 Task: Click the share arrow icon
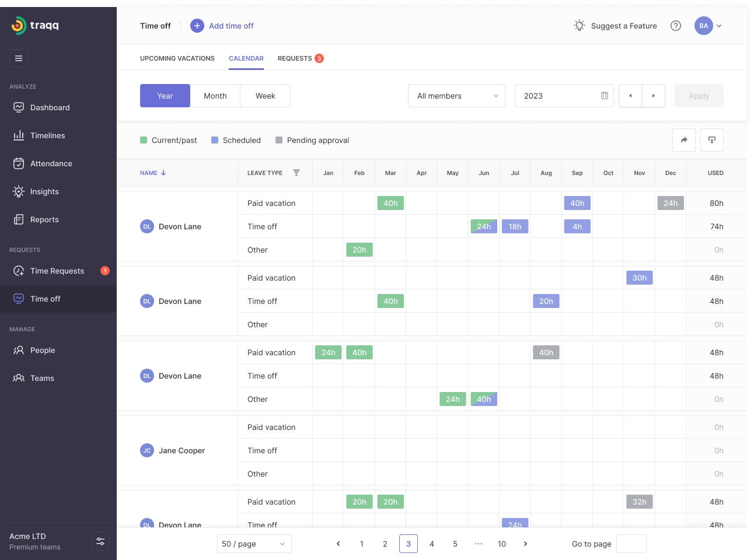coord(684,140)
